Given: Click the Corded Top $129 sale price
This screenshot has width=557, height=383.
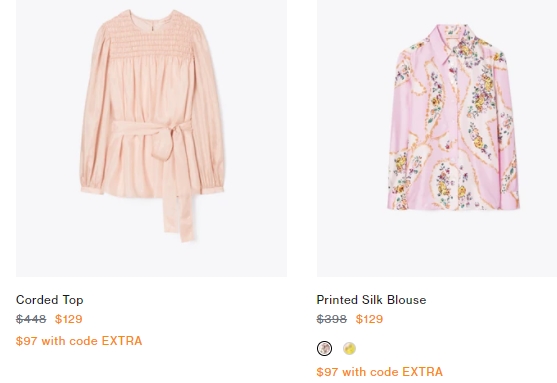Looking at the screenshot, I should [69, 319].
